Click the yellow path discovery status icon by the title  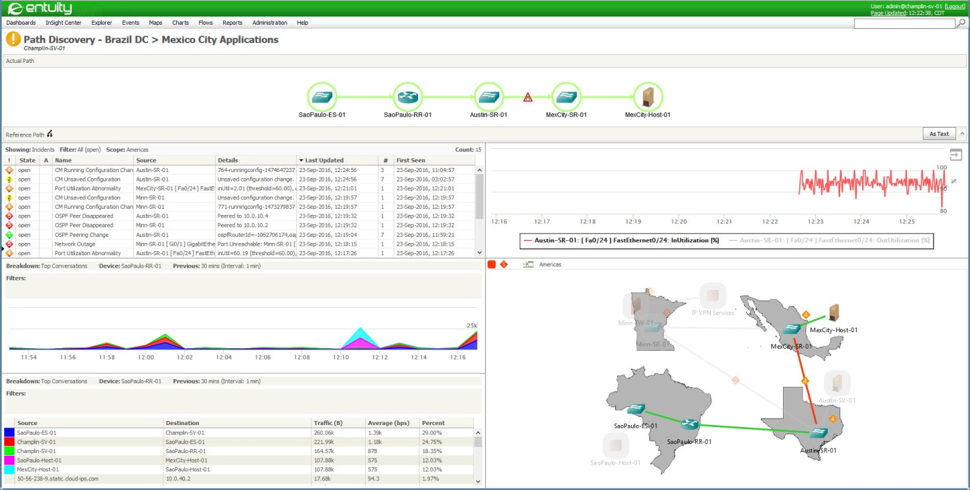tap(13, 40)
